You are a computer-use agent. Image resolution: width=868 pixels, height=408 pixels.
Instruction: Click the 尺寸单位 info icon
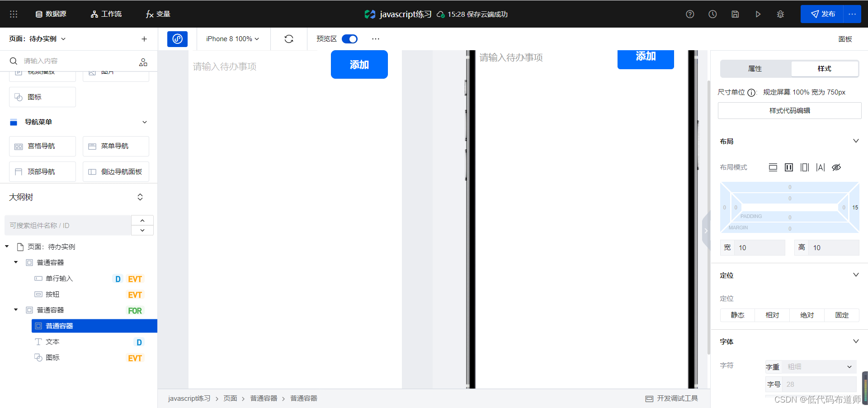pos(751,92)
